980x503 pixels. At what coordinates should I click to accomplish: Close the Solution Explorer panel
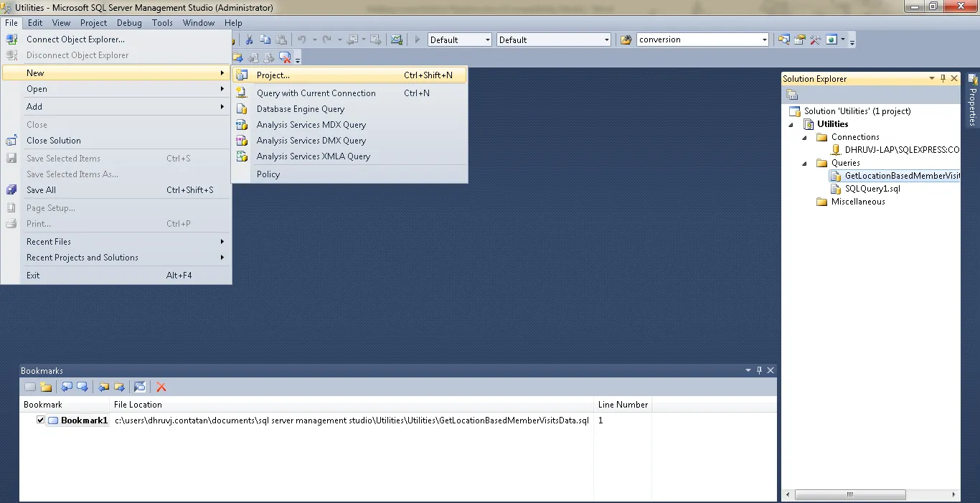pos(954,78)
